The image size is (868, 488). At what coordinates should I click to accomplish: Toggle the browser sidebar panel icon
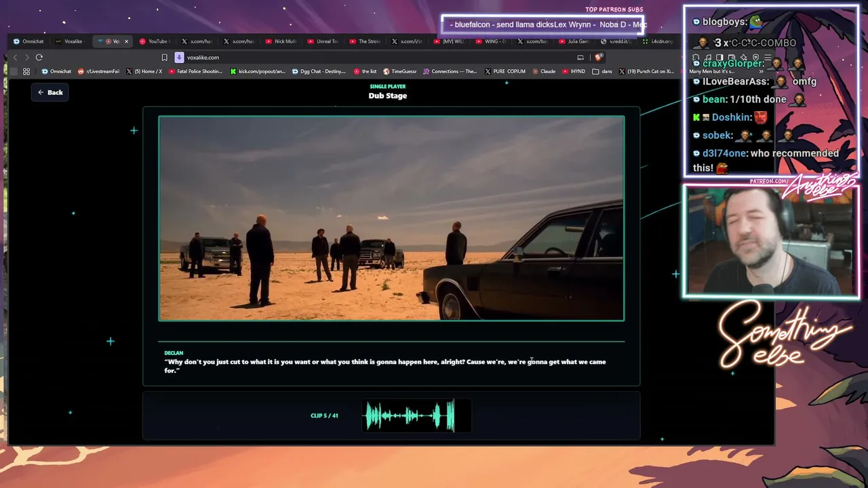click(x=720, y=58)
